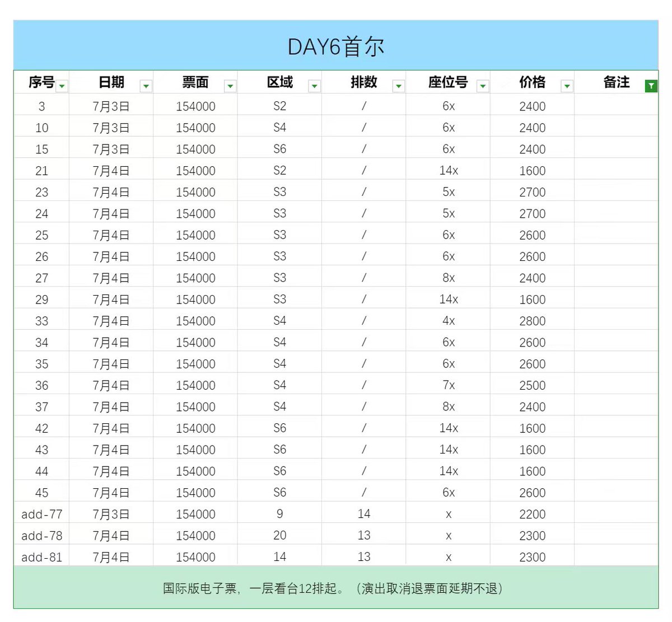Open the 日期 column filter dropdown
The image size is (672, 622).
click(146, 86)
